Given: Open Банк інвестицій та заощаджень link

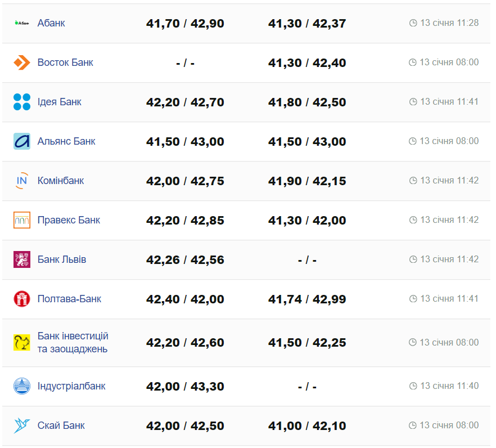Looking at the screenshot, I should (x=73, y=342).
